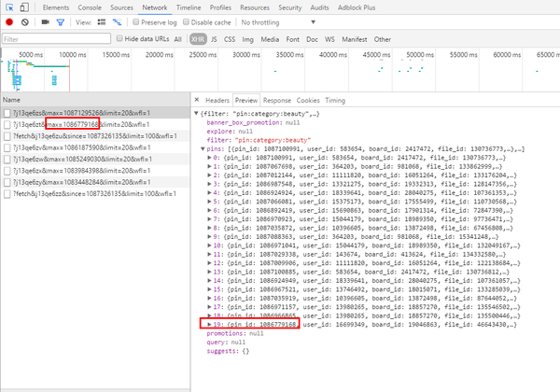
Task: Activate the inspect element picker icon
Action: click(x=9, y=7)
